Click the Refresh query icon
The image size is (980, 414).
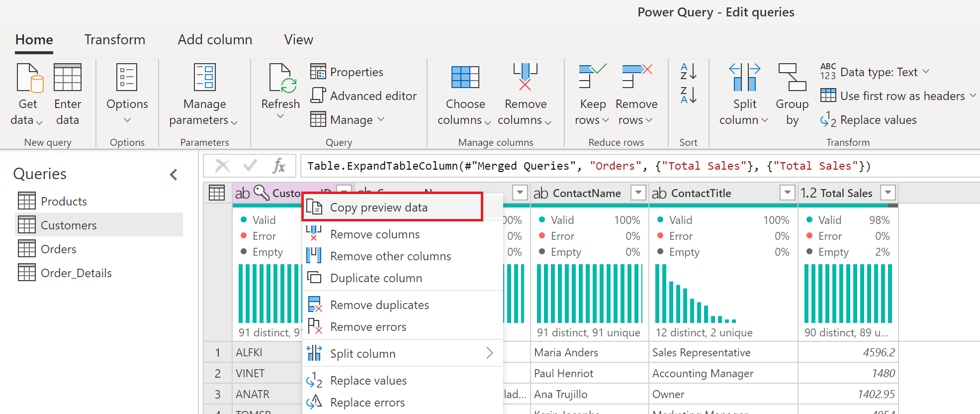coord(281,80)
